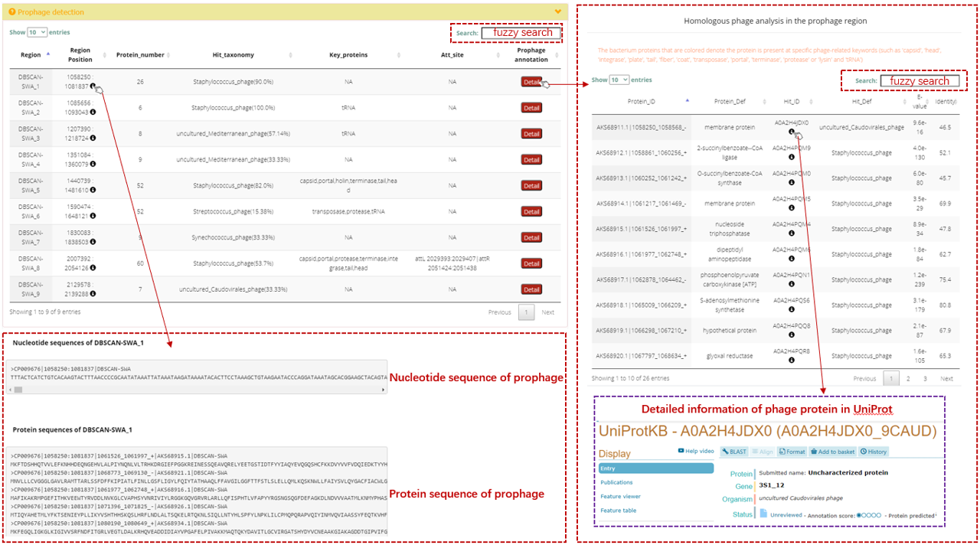Viewport: 980px width, 545px height.
Task: Go to page 2 of homologous table
Action: click(908, 378)
